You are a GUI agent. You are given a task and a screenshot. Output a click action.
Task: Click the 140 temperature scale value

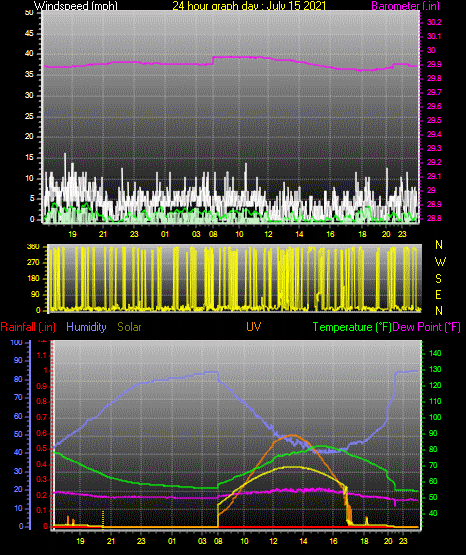pos(435,353)
